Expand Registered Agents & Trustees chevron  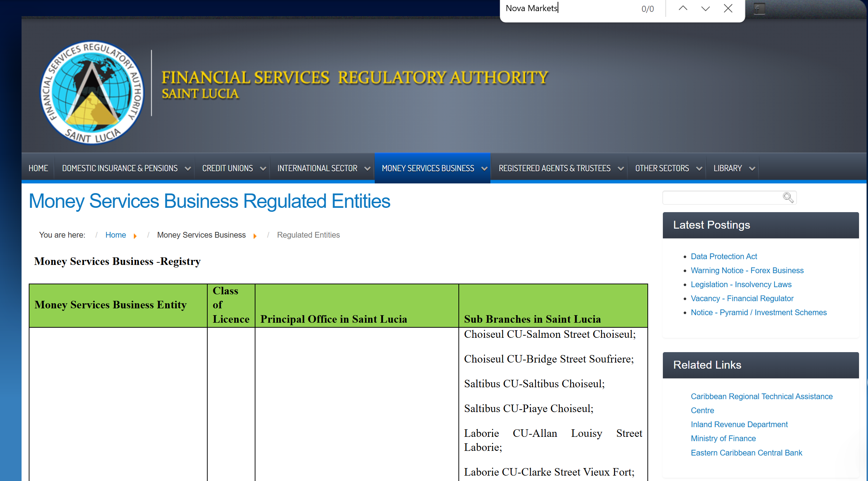(x=620, y=168)
